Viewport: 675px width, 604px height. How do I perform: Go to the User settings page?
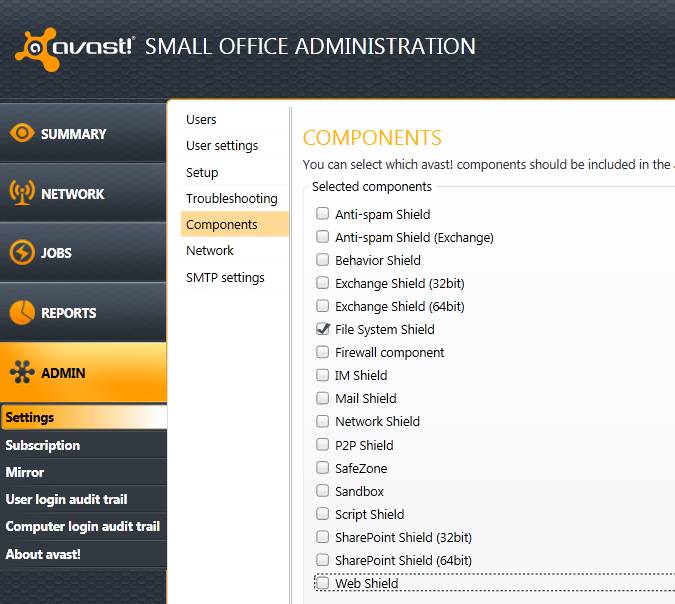(235, 146)
